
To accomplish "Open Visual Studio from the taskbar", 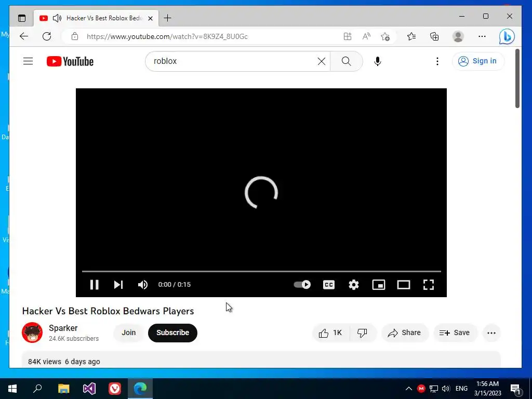I will coord(89,389).
